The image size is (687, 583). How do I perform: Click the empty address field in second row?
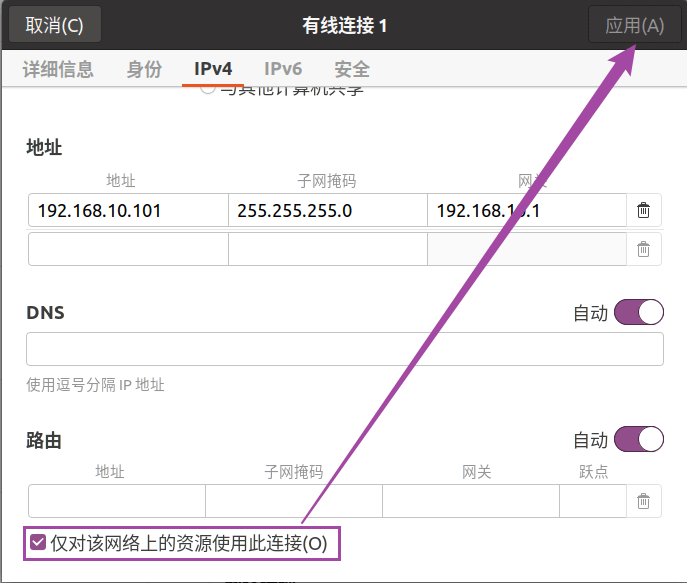128,249
